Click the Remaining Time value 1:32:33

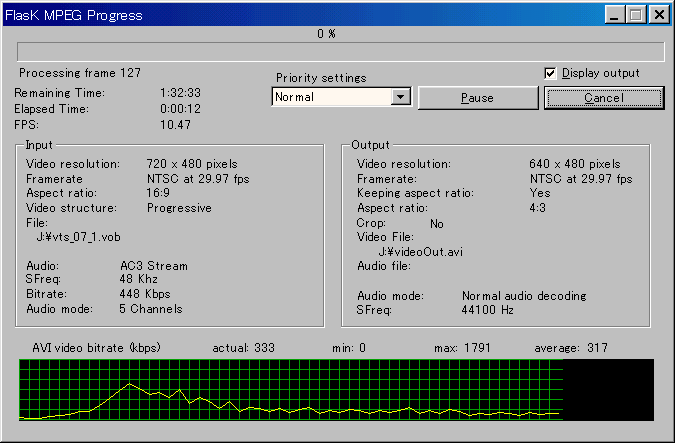coord(180,93)
